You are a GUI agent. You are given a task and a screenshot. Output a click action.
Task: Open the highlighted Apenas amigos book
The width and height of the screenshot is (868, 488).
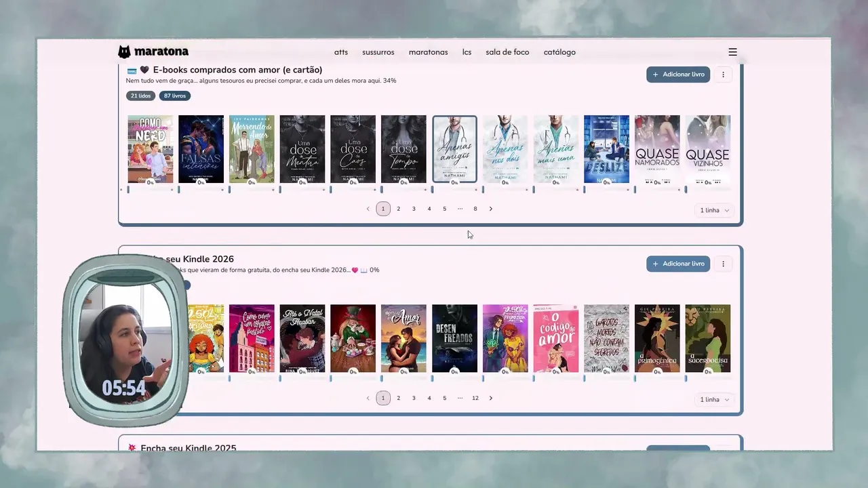point(454,149)
